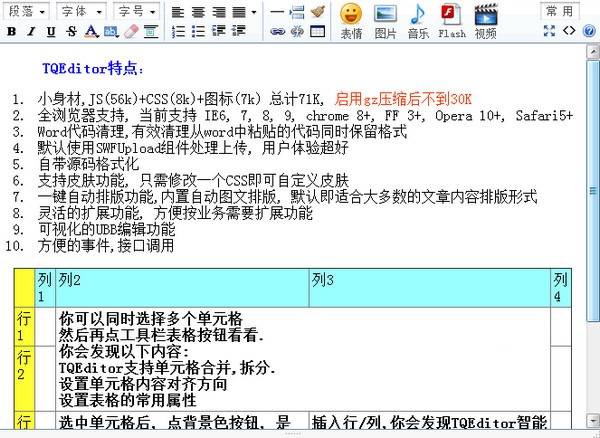
Task: Center align the text
Action: 198,12
